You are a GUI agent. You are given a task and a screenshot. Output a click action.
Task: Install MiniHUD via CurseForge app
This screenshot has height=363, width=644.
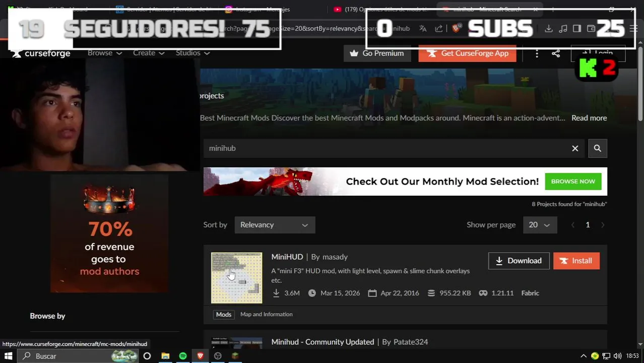576,261
